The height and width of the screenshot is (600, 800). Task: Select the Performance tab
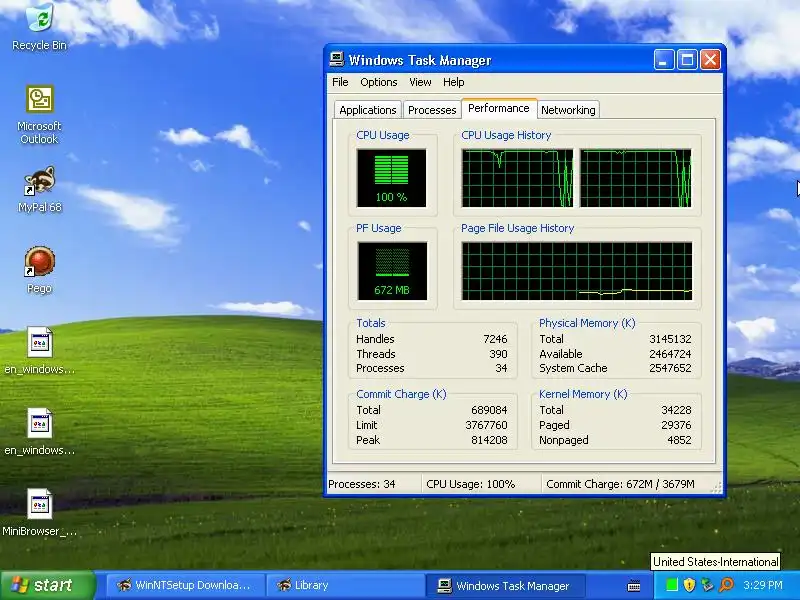coord(498,108)
